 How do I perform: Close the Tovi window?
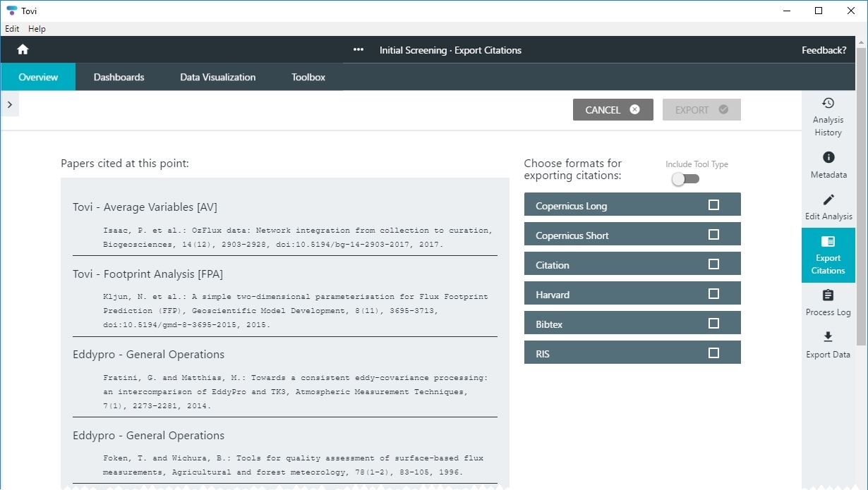coord(851,11)
